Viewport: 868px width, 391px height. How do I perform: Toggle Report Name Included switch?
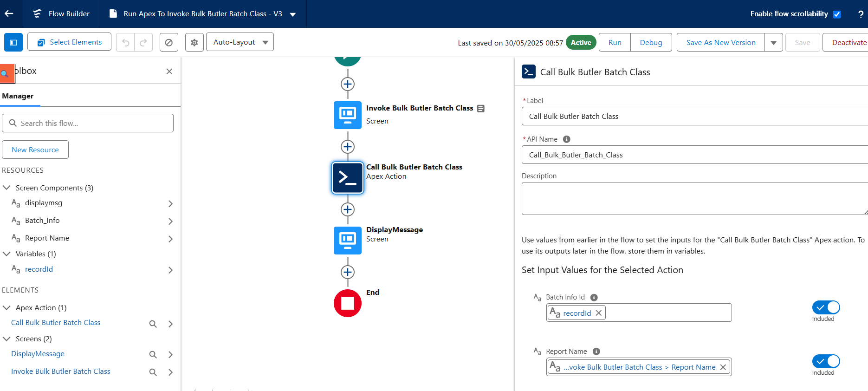coord(826,361)
